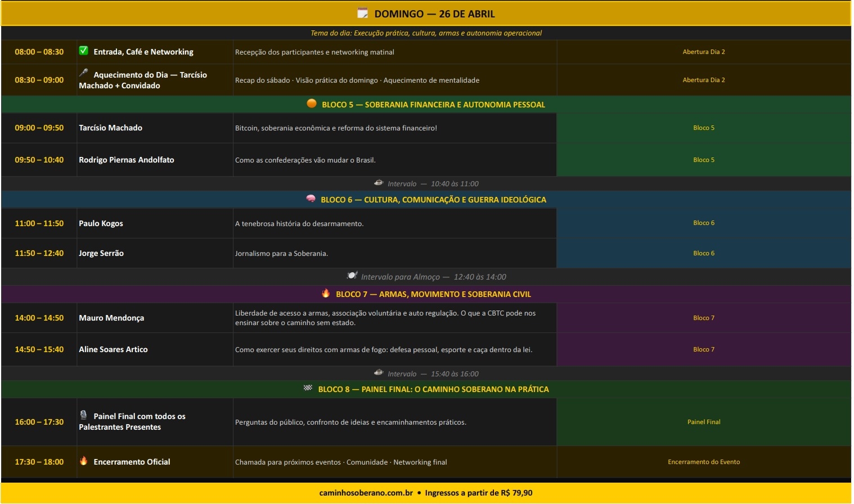The width and height of the screenshot is (854, 504).
Task: Select time slot 14:00 – 14:50
Action: (39, 318)
